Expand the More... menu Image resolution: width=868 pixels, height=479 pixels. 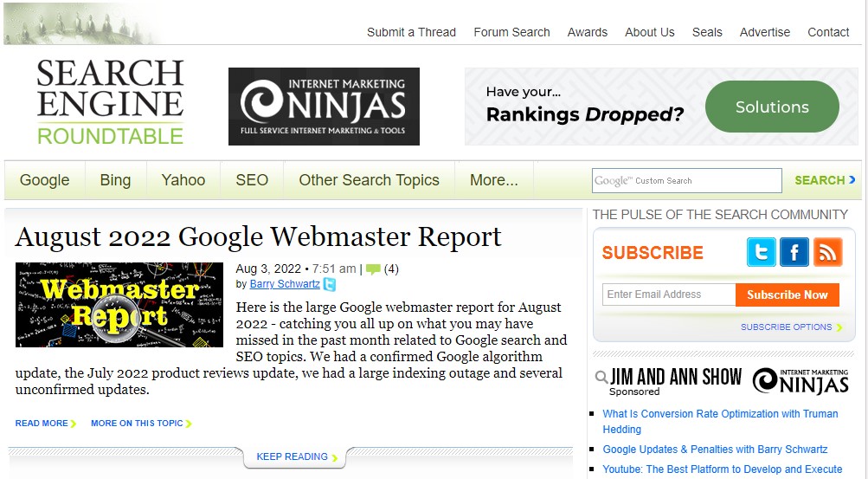tap(494, 180)
